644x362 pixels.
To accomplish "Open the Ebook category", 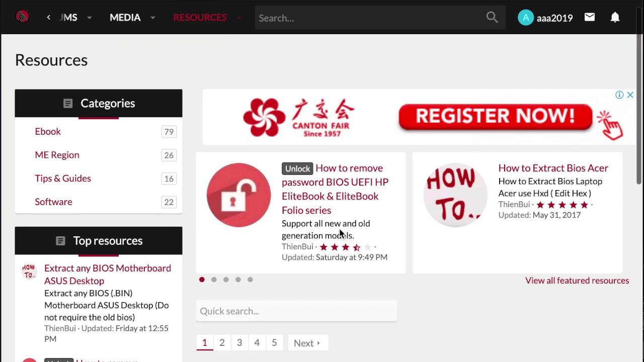I will point(48,131).
